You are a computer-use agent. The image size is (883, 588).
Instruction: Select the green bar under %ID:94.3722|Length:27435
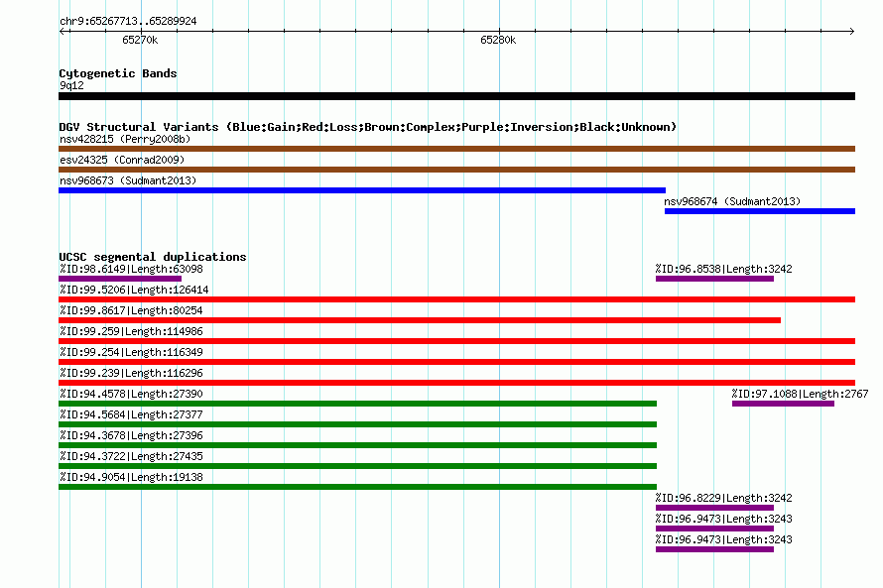click(357, 466)
